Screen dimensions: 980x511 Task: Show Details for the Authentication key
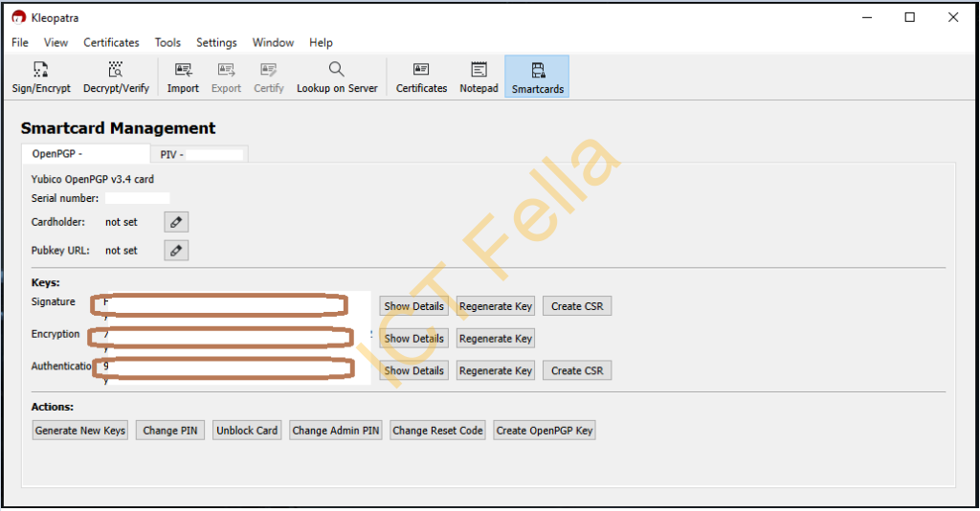tap(413, 370)
